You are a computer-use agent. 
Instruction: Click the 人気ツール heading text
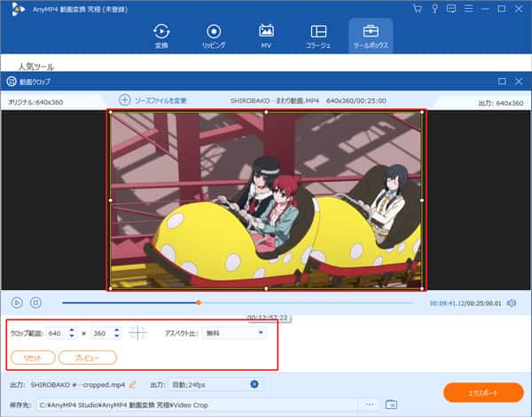click(36, 67)
